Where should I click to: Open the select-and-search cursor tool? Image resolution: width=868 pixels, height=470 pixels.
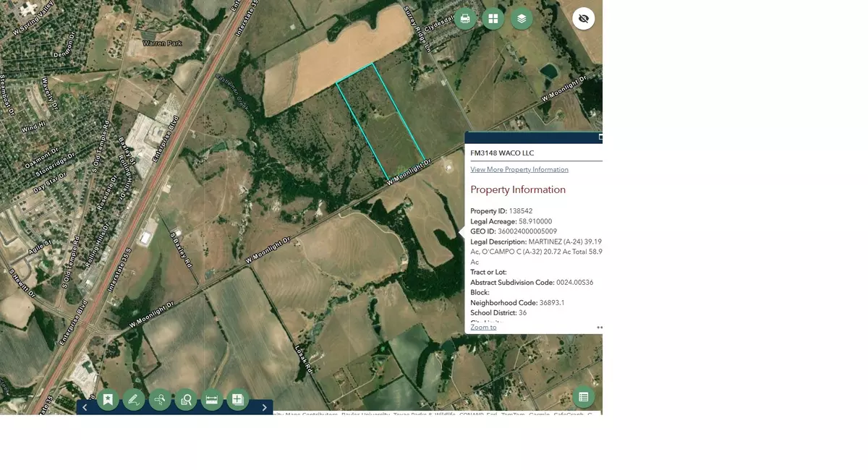[160, 399]
